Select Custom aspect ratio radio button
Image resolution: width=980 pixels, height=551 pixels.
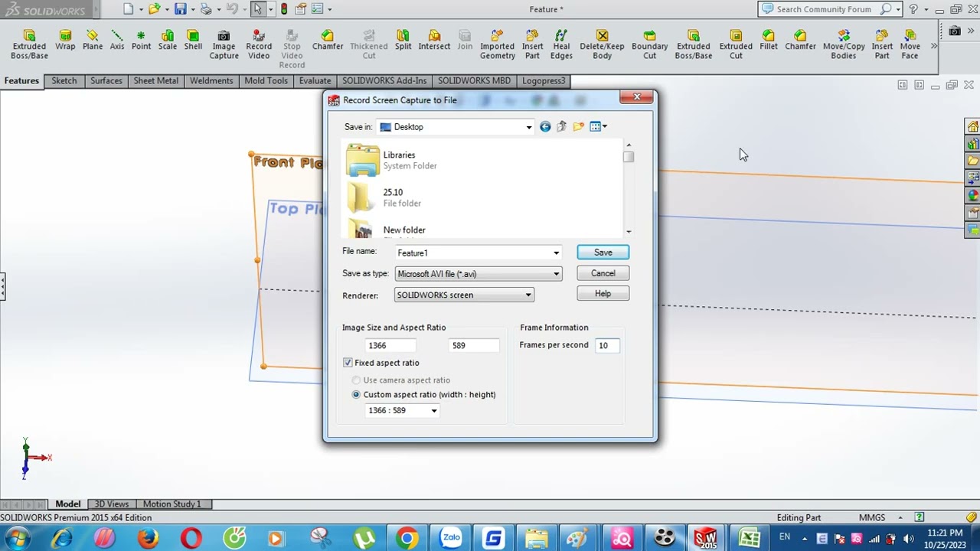tap(356, 395)
